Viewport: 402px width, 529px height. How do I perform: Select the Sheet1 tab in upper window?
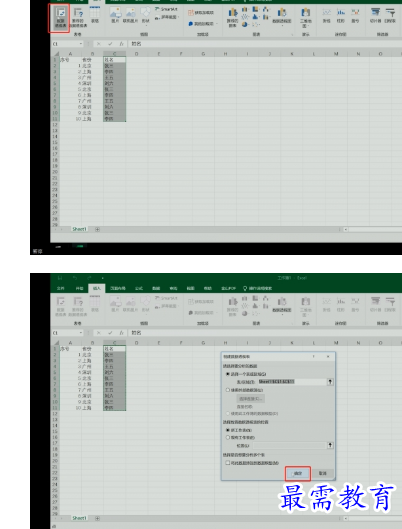tap(80, 229)
